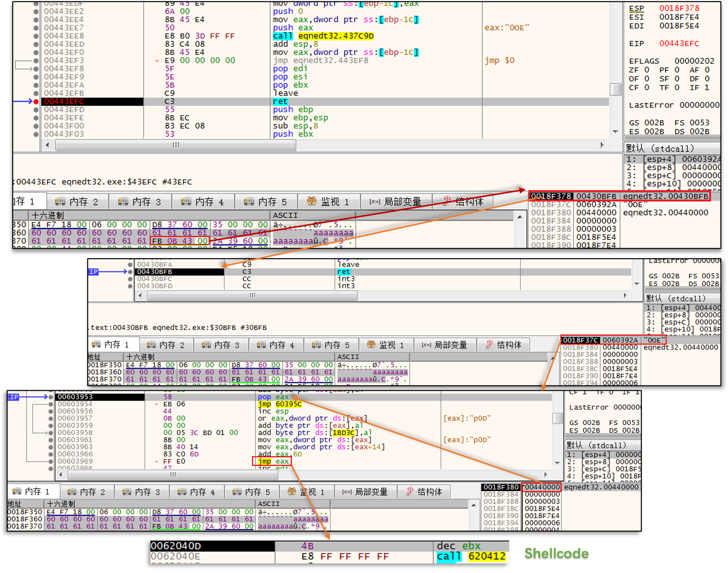
Task: Switch to 内存 3 tab in top debugger panel
Action: tap(140, 202)
